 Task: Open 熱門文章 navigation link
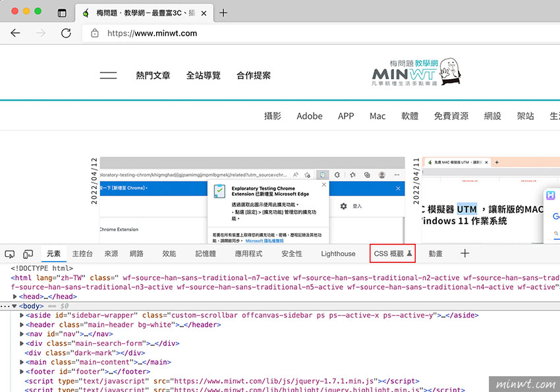(153, 75)
